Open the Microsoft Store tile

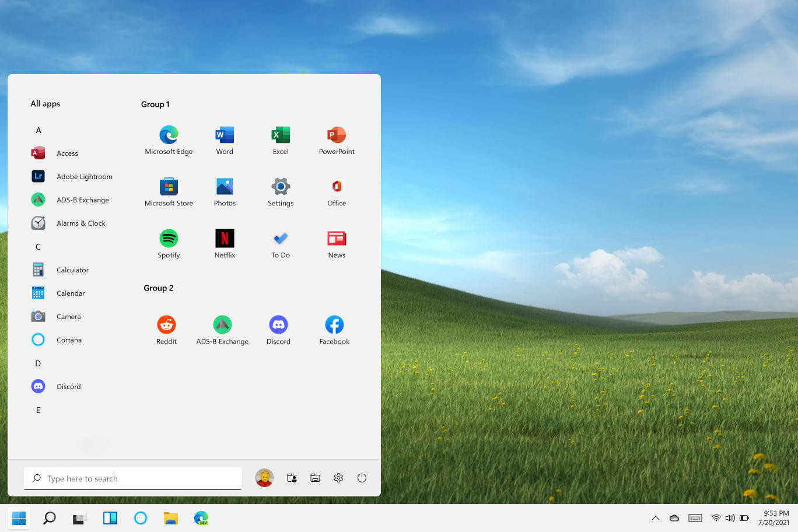click(x=169, y=192)
